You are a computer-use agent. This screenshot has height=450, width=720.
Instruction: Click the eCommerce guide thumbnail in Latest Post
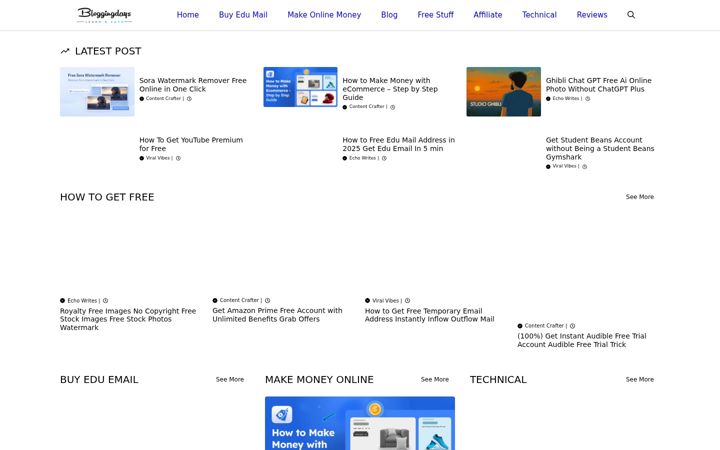pyautogui.click(x=300, y=87)
